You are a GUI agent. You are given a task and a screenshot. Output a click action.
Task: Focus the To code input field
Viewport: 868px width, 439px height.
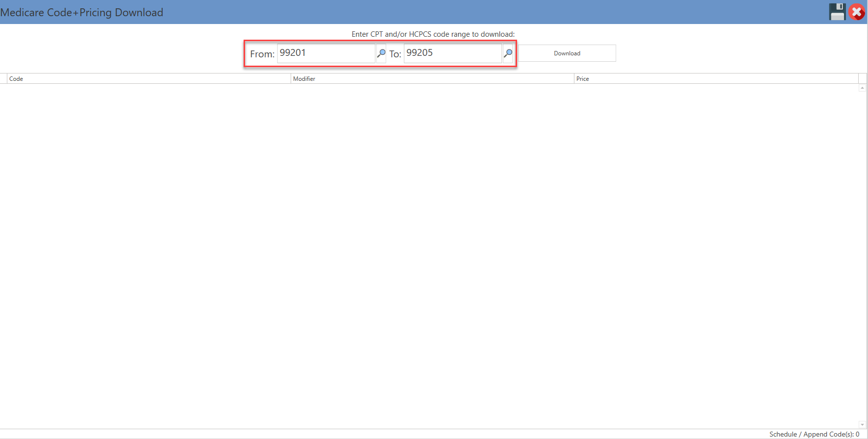click(x=453, y=53)
